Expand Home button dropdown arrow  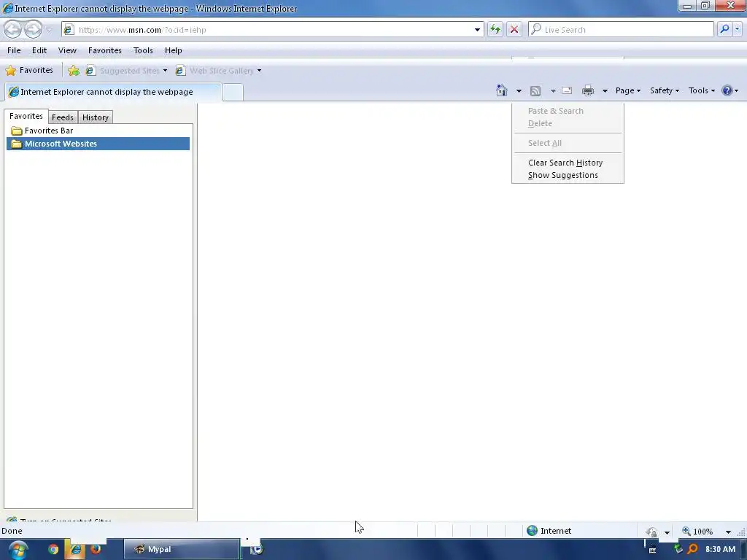519,91
